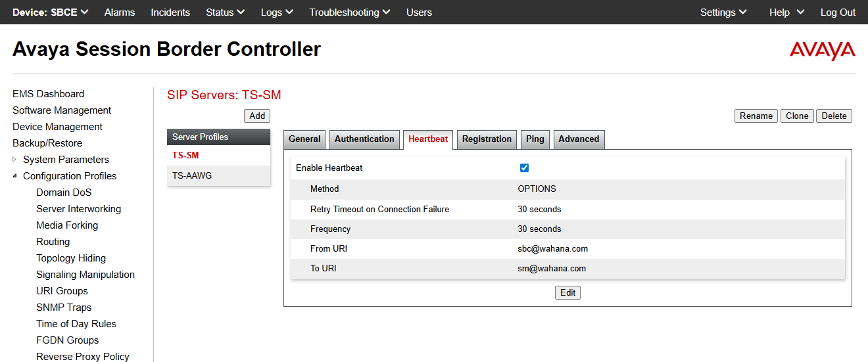Open the Alarms page
The image size is (868, 362).
(120, 12)
